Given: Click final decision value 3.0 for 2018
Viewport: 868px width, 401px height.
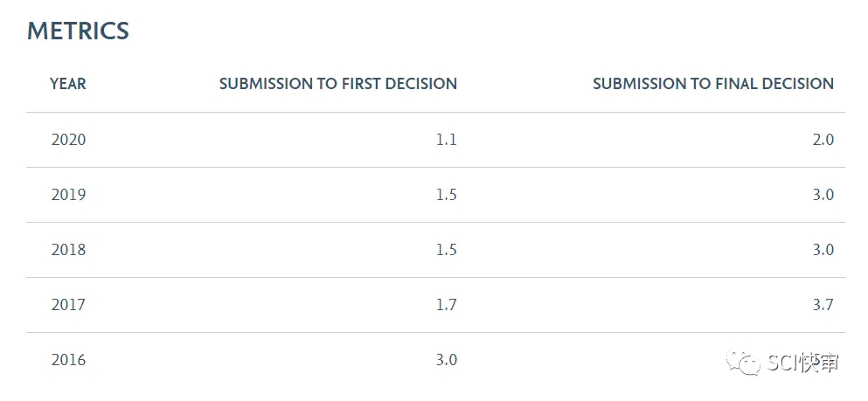Looking at the screenshot, I should point(823,250).
